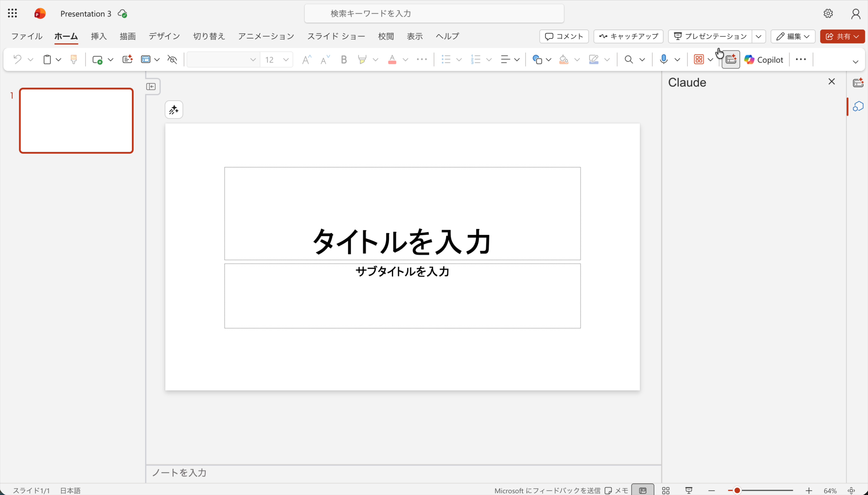
Task: Toggle Bold formatting
Action: click(344, 59)
